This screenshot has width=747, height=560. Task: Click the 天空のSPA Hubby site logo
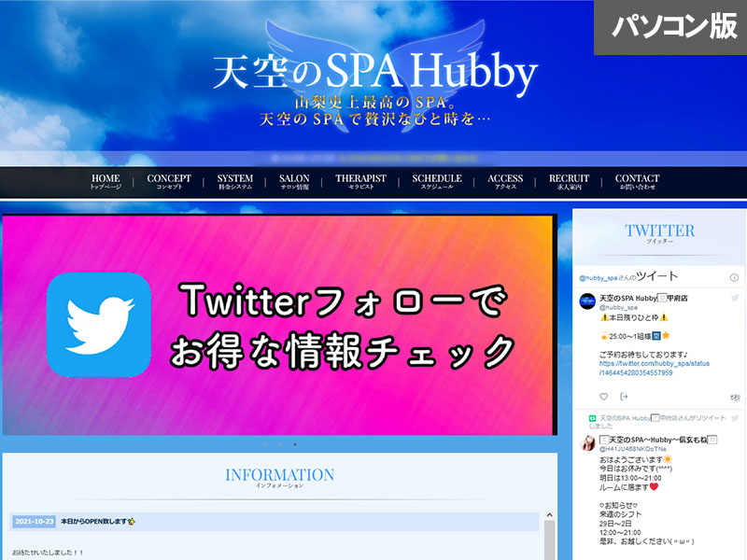point(374,72)
